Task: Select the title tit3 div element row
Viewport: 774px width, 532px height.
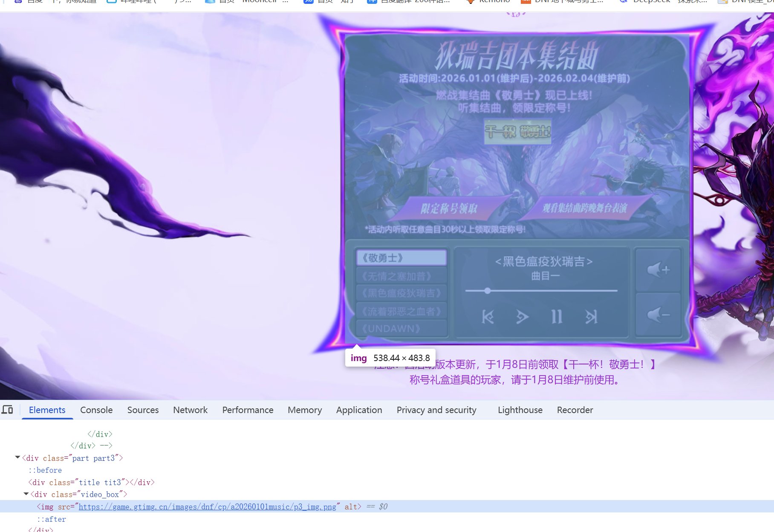Action: pos(91,483)
